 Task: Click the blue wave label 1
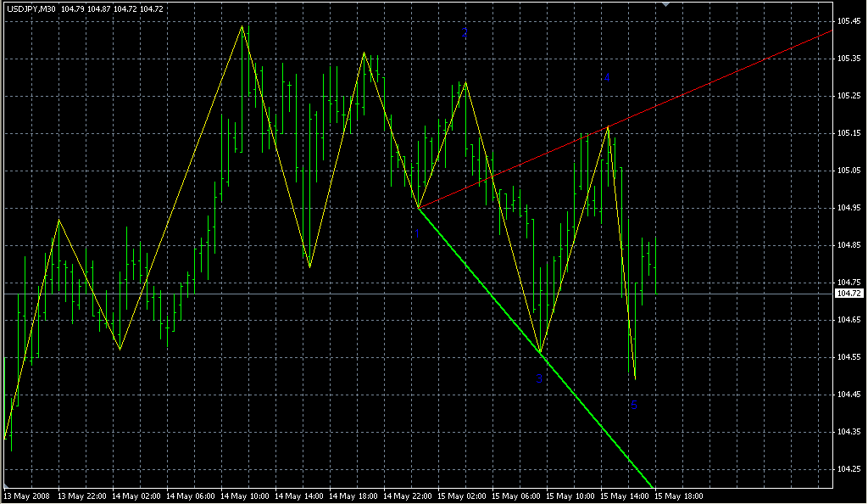tap(417, 232)
